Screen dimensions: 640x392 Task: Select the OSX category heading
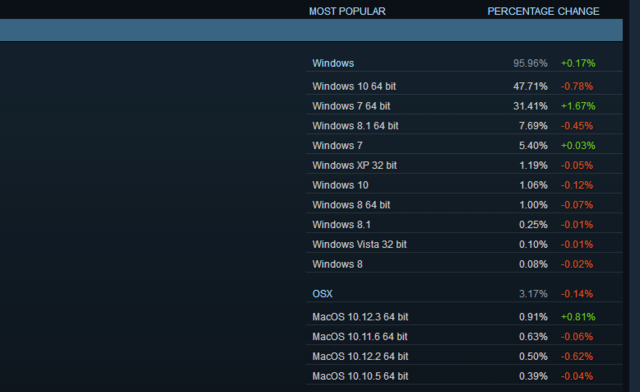click(x=322, y=294)
